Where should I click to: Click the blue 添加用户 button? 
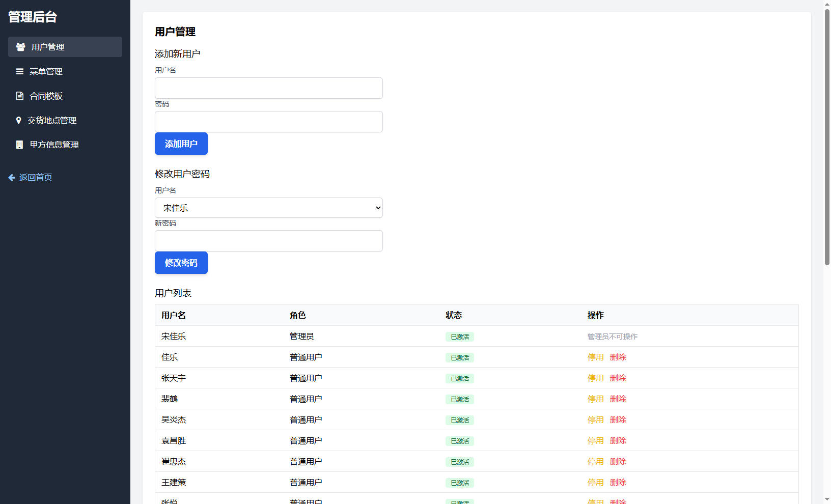click(x=181, y=144)
